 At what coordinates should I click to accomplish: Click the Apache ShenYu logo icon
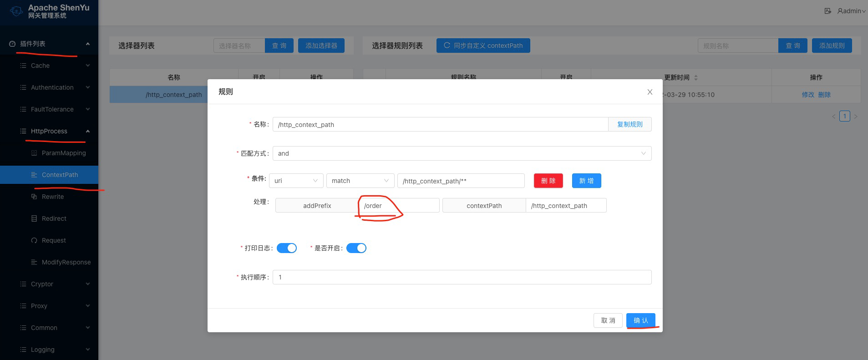tap(16, 11)
